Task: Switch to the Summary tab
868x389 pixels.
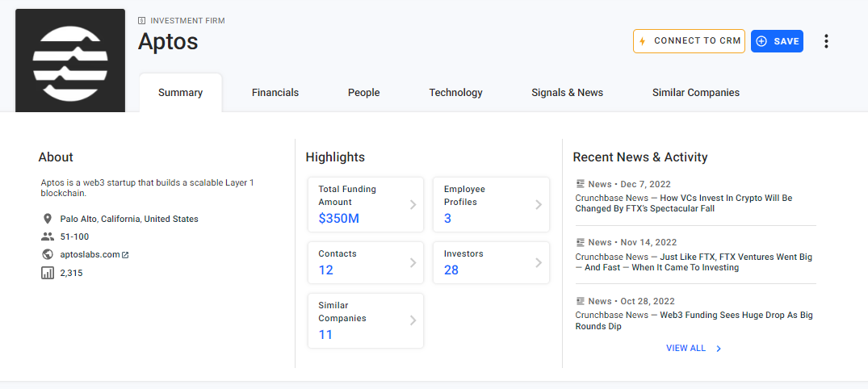Action: point(181,93)
